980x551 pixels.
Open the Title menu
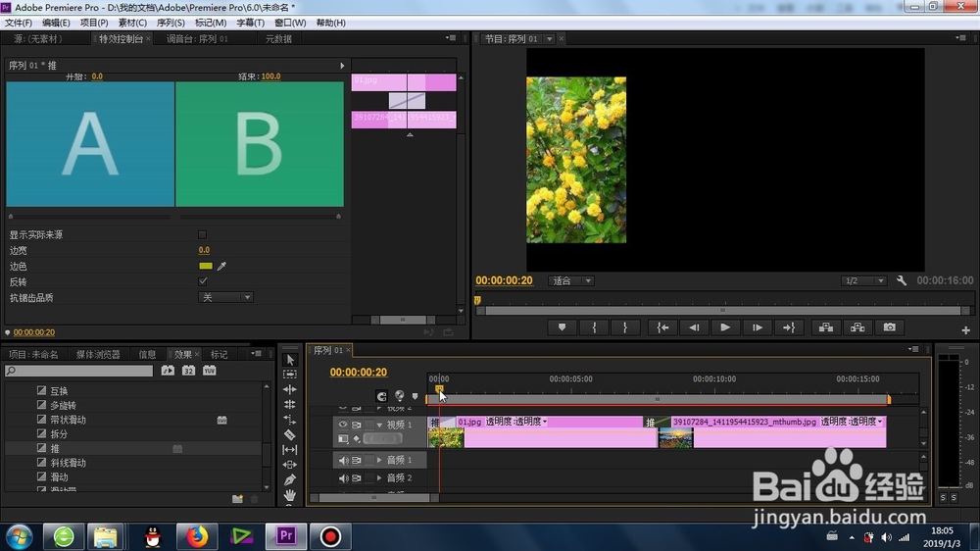tap(251, 23)
